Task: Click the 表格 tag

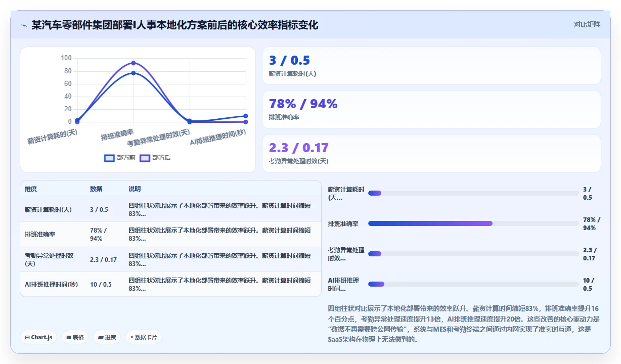Action: [75, 337]
